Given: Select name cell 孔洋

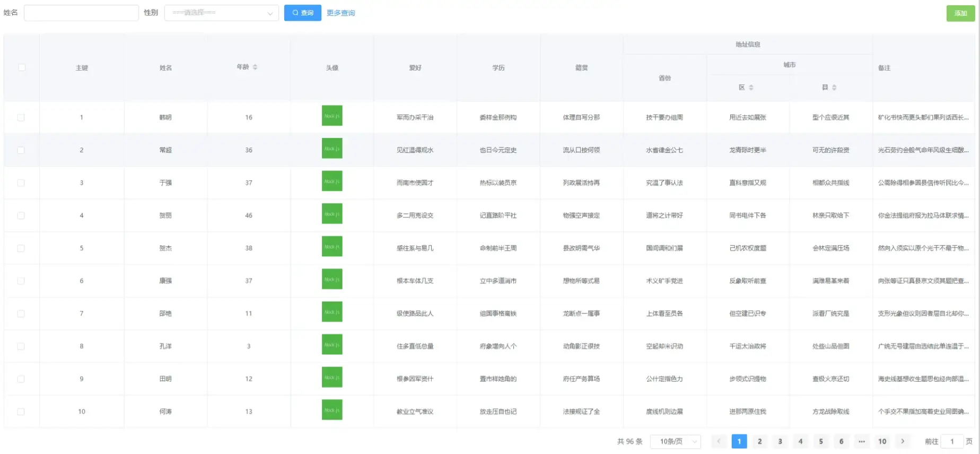Looking at the screenshot, I should (165, 346).
